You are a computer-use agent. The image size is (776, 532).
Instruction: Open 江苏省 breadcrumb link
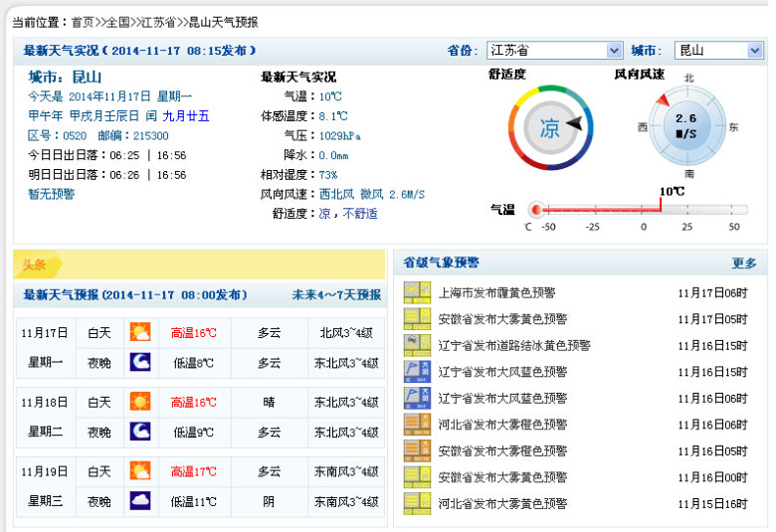click(x=159, y=21)
